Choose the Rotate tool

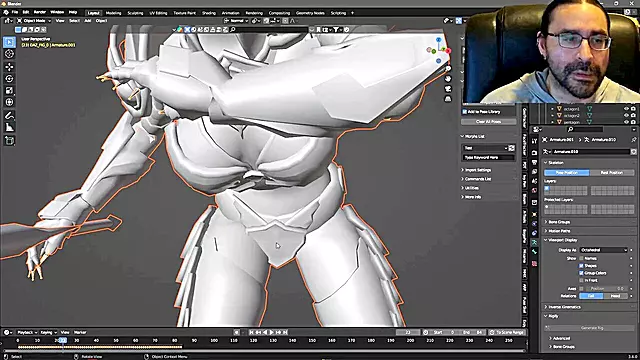click(9, 78)
